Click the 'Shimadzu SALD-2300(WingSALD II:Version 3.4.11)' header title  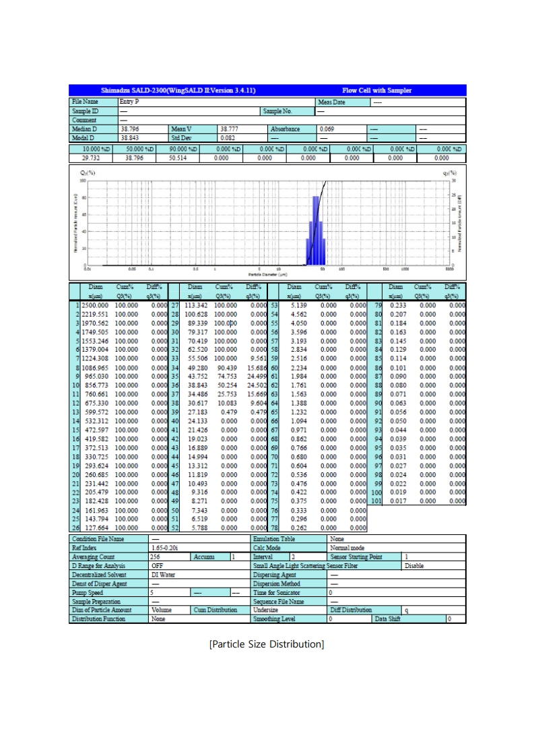178,90
